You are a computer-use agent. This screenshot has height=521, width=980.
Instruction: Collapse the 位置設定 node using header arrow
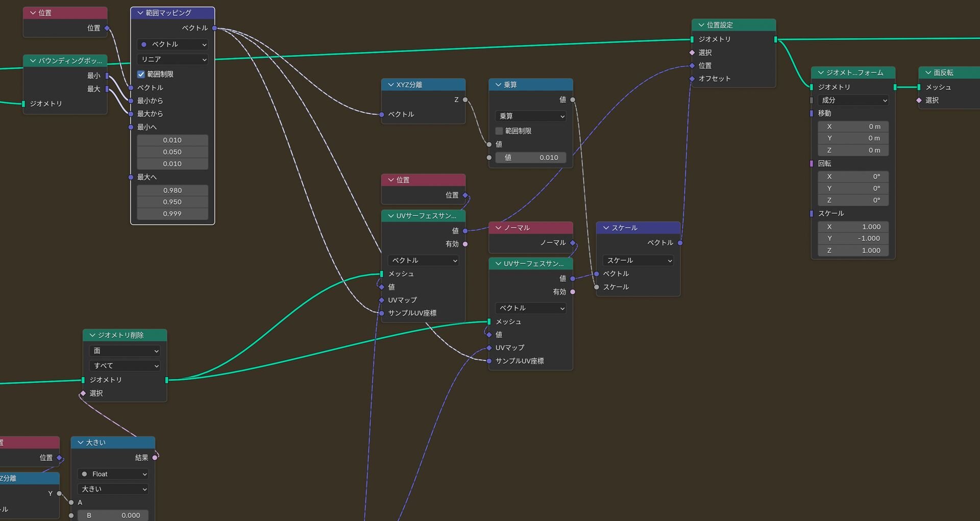pyautogui.click(x=701, y=25)
